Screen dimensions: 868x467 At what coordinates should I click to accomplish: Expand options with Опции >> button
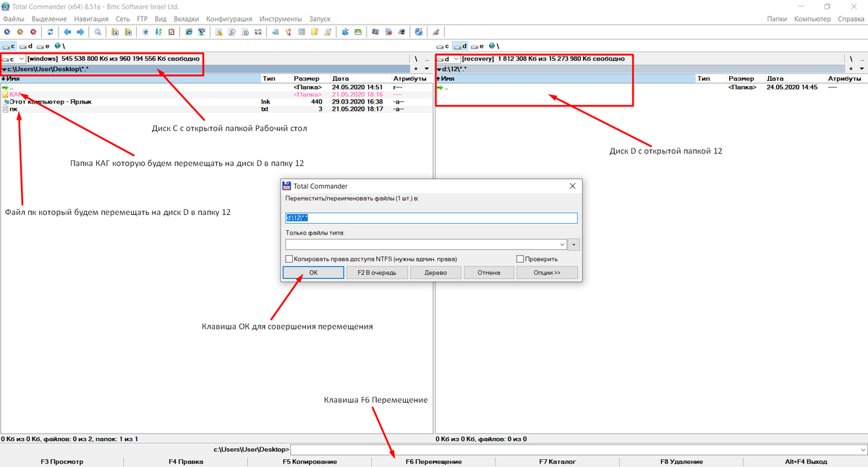pyautogui.click(x=548, y=273)
